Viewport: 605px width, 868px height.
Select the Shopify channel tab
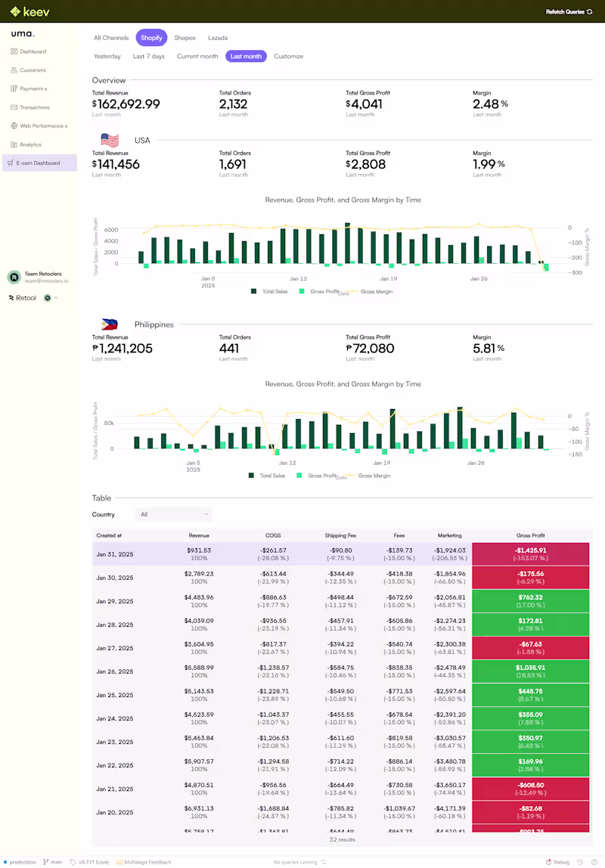(x=151, y=38)
